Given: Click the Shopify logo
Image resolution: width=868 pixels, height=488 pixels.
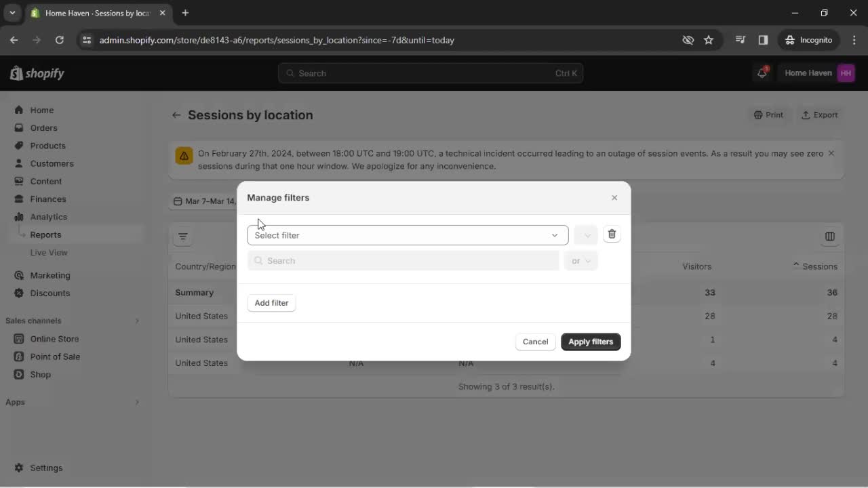Looking at the screenshot, I should point(37,73).
